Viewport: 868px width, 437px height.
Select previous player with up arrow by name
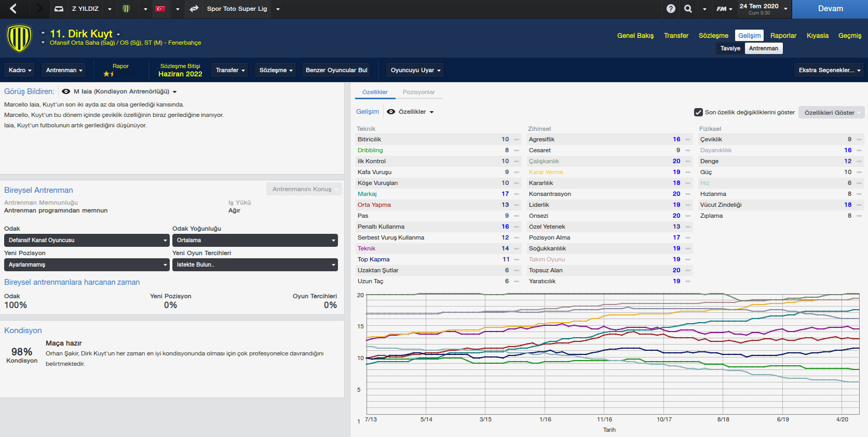point(43,32)
